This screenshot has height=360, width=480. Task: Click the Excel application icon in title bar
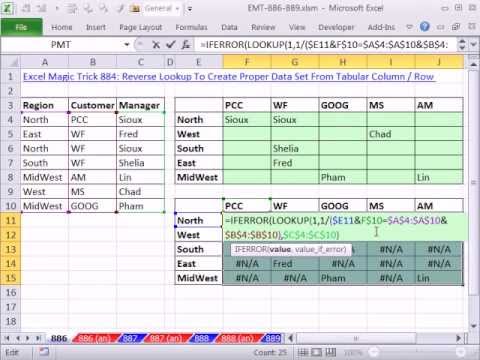(8, 8)
